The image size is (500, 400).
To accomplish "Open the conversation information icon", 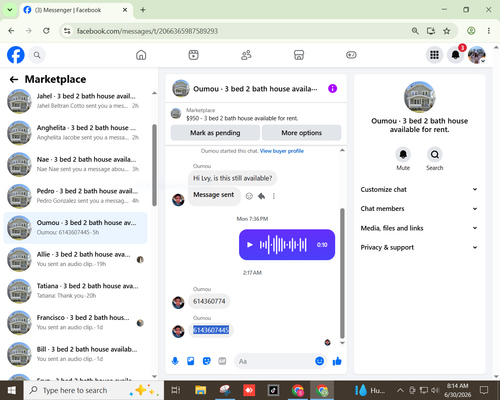I will coord(332,89).
